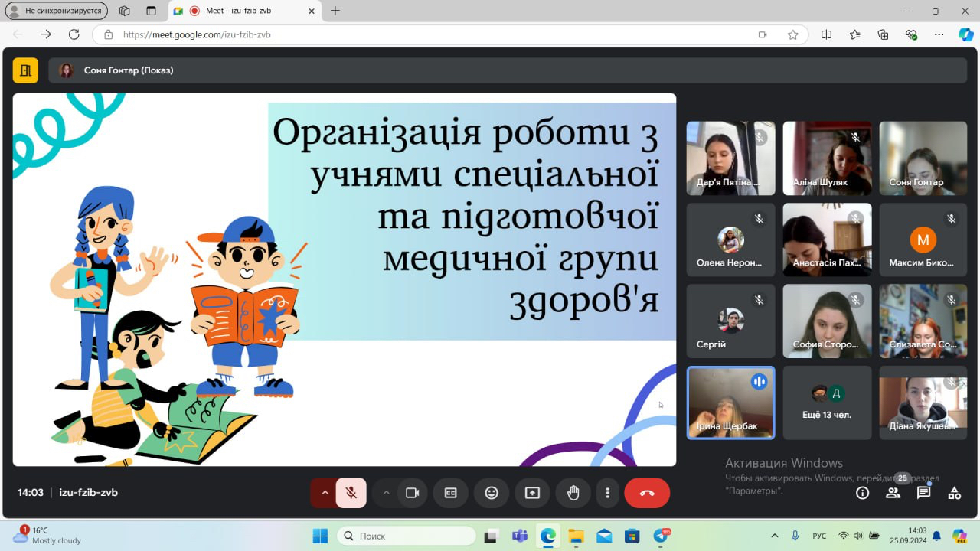Expand audio settings arrow next to microphone
The image size is (980, 551).
tap(325, 493)
